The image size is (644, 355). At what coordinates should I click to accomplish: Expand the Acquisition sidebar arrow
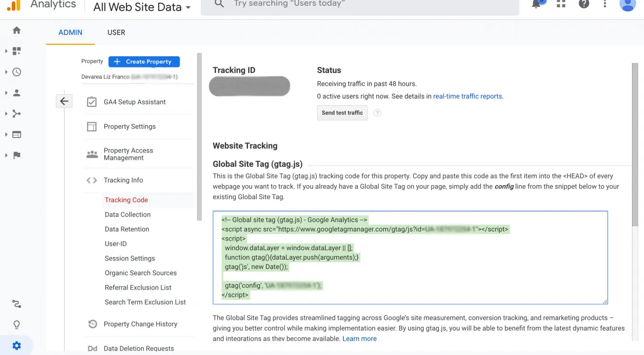(x=6, y=114)
